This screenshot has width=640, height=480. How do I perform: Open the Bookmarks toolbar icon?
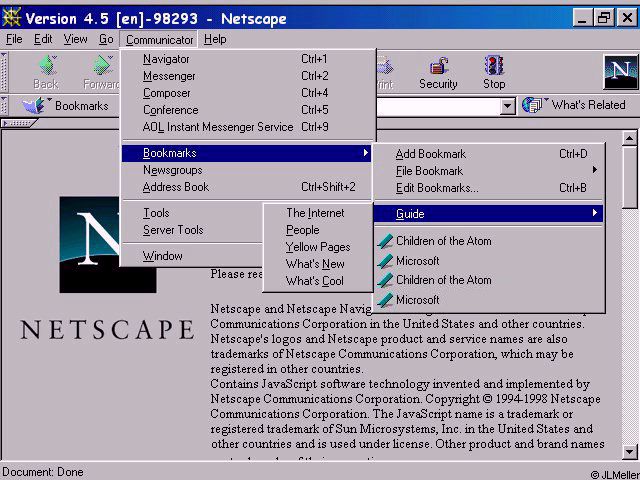coord(35,106)
